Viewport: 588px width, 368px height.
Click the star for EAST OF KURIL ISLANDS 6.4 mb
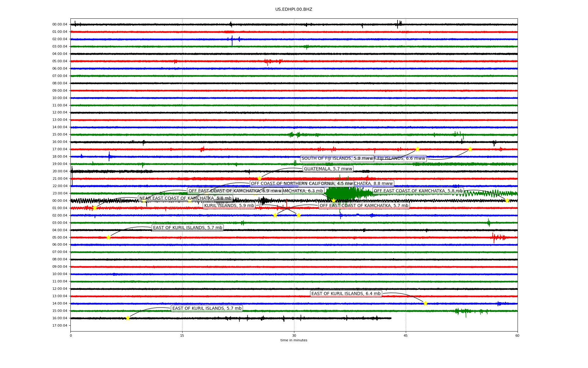pyautogui.click(x=425, y=303)
